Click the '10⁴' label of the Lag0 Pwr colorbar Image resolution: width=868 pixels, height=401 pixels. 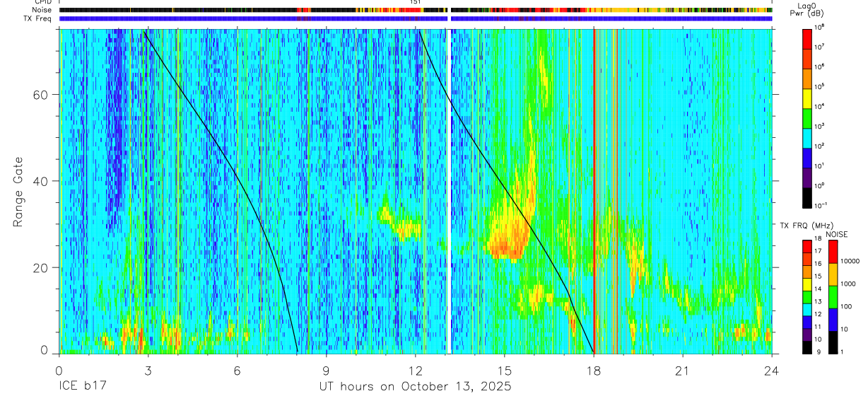point(821,105)
